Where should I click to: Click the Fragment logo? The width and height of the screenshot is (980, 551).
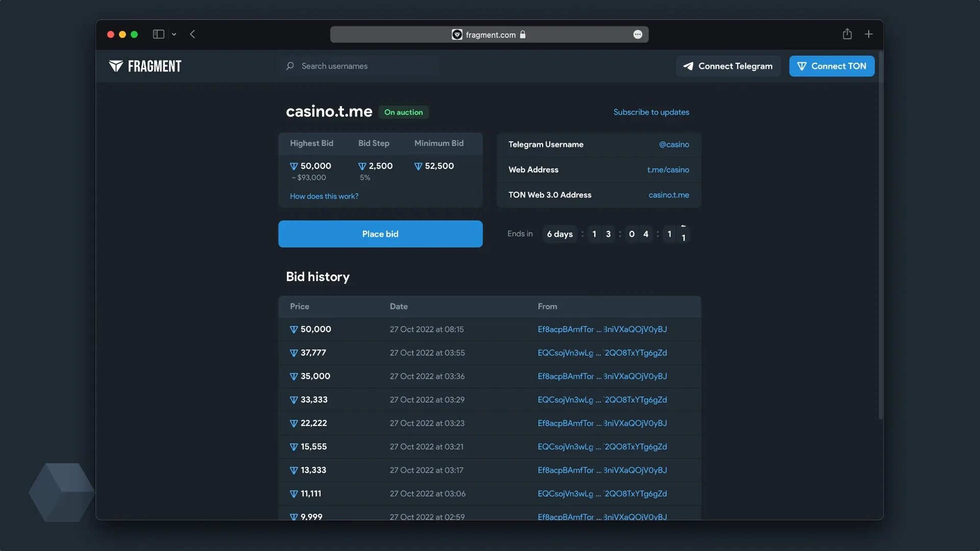pos(145,66)
